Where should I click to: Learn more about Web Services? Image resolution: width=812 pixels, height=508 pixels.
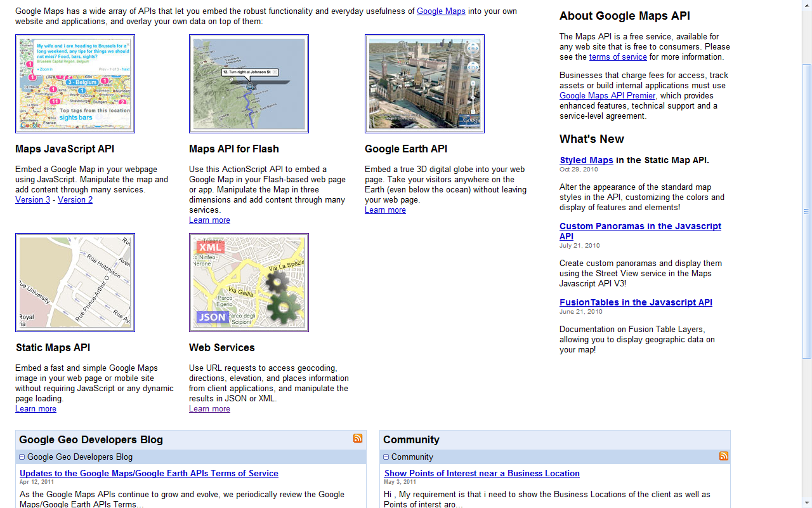[209, 408]
